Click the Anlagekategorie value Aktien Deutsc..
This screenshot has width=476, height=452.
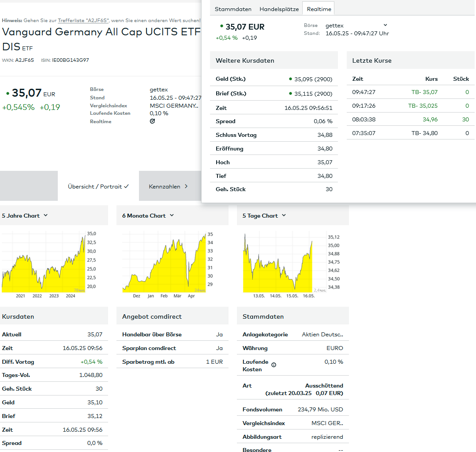tap(322, 335)
